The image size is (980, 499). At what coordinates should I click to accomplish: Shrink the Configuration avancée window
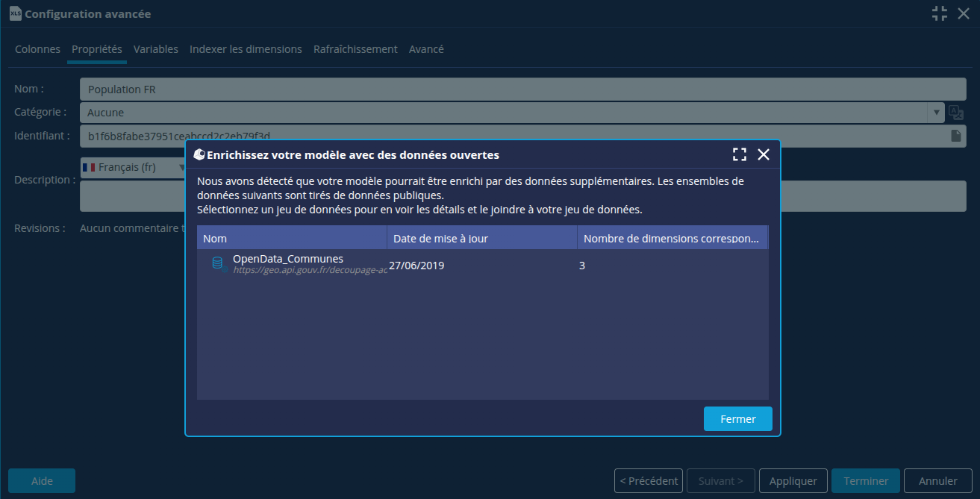940,13
